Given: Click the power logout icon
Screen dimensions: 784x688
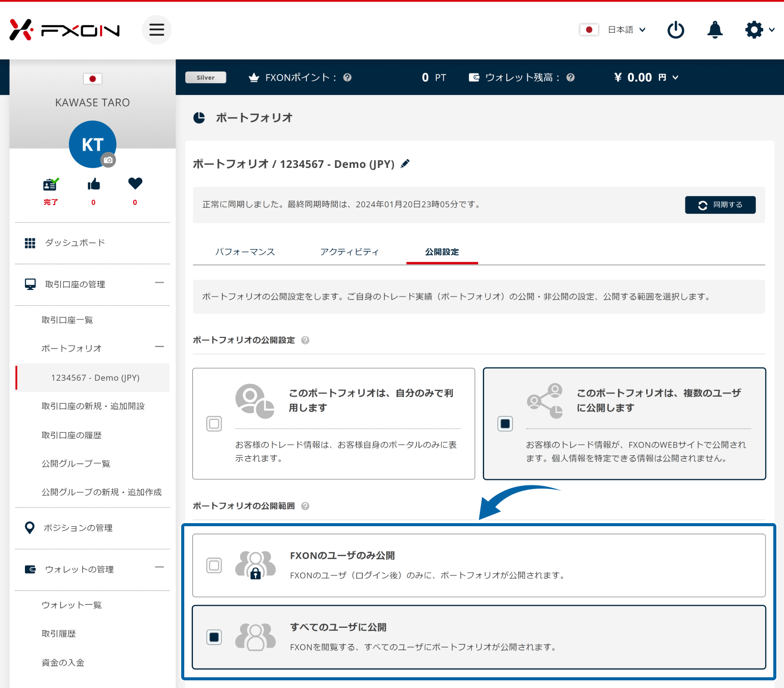Looking at the screenshot, I should (x=676, y=30).
